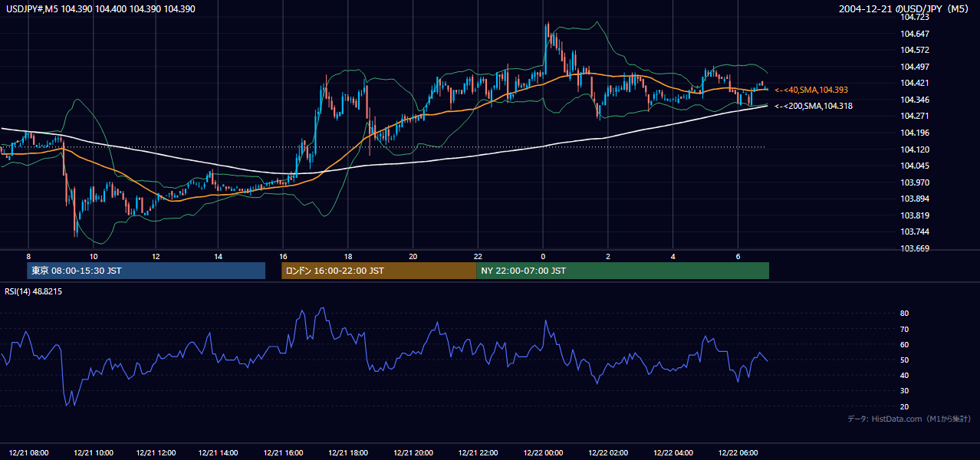This screenshot has width=980, height=460.
Task: Click hour label 20 under the price chart
Action: 413,256
